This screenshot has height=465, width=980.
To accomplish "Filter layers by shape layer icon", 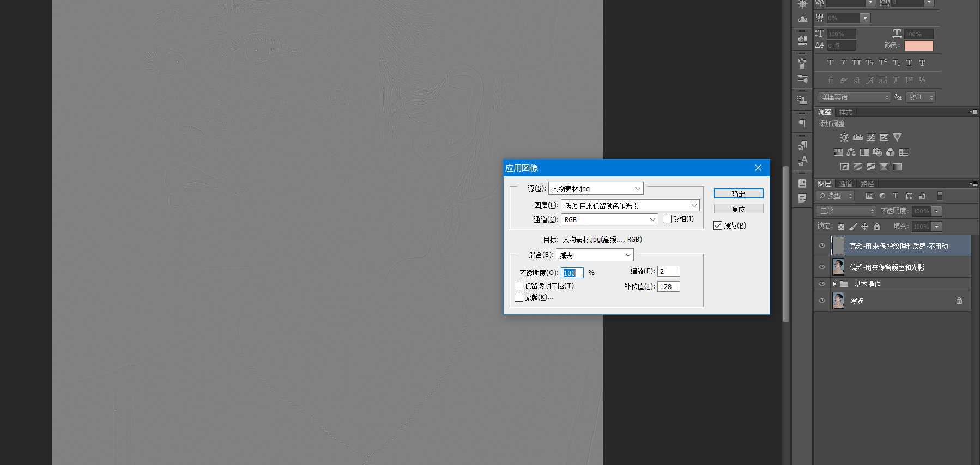I will (909, 195).
